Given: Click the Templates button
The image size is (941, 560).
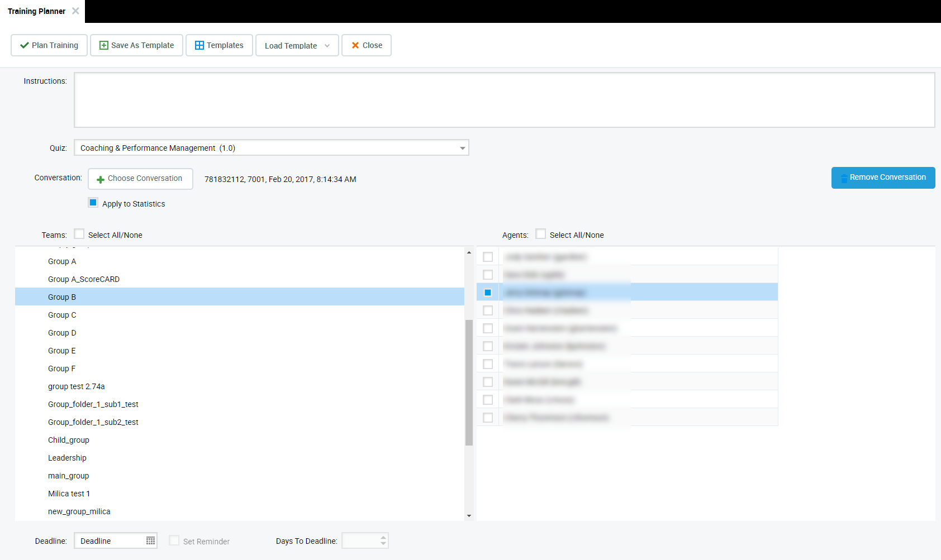Looking at the screenshot, I should (x=219, y=45).
